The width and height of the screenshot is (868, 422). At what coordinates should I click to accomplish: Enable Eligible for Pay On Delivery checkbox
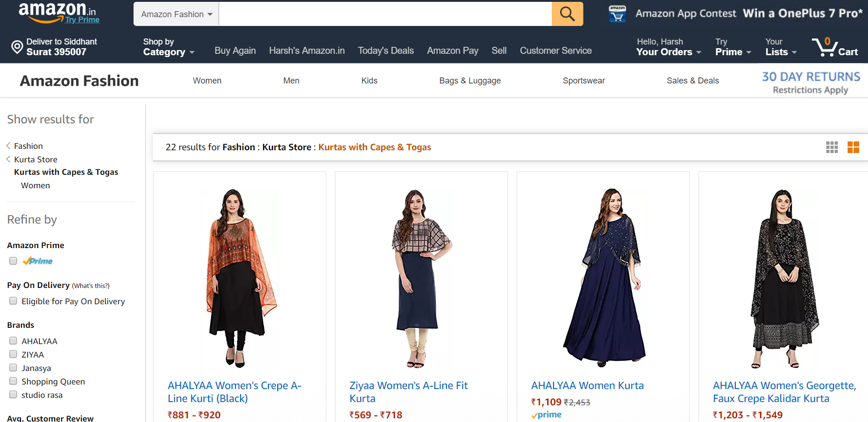tap(13, 301)
